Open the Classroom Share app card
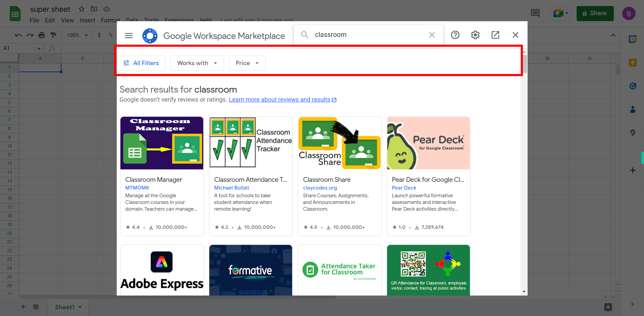This screenshot has height=316, width=644. (340, 176)
